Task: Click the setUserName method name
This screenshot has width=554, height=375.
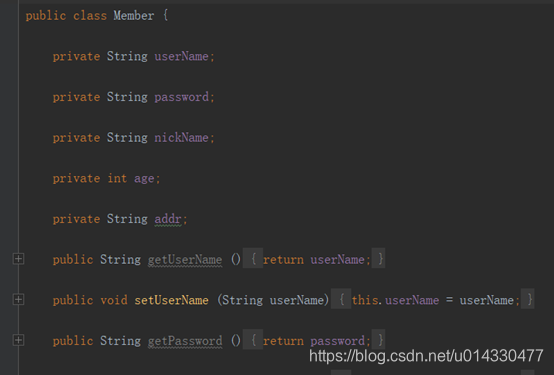Action: coord(171,300)
